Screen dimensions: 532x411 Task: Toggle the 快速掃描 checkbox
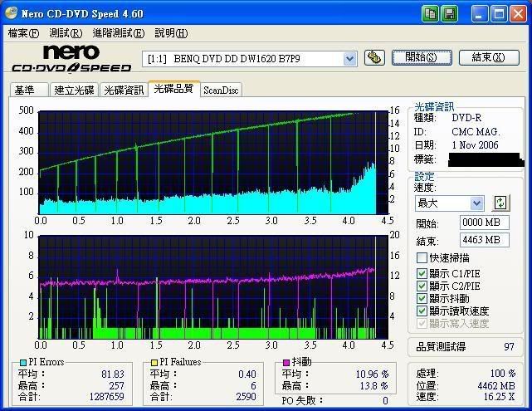pos(422,258)
